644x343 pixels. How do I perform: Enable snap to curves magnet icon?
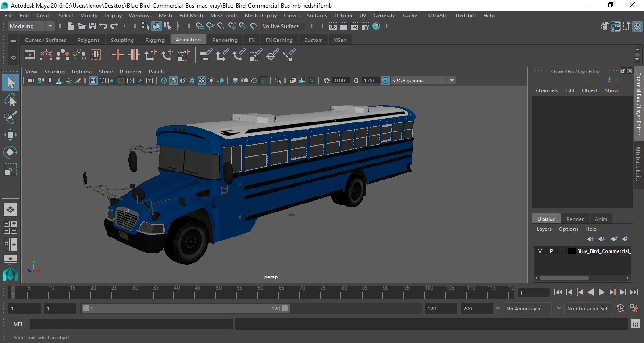click(210, 26)
